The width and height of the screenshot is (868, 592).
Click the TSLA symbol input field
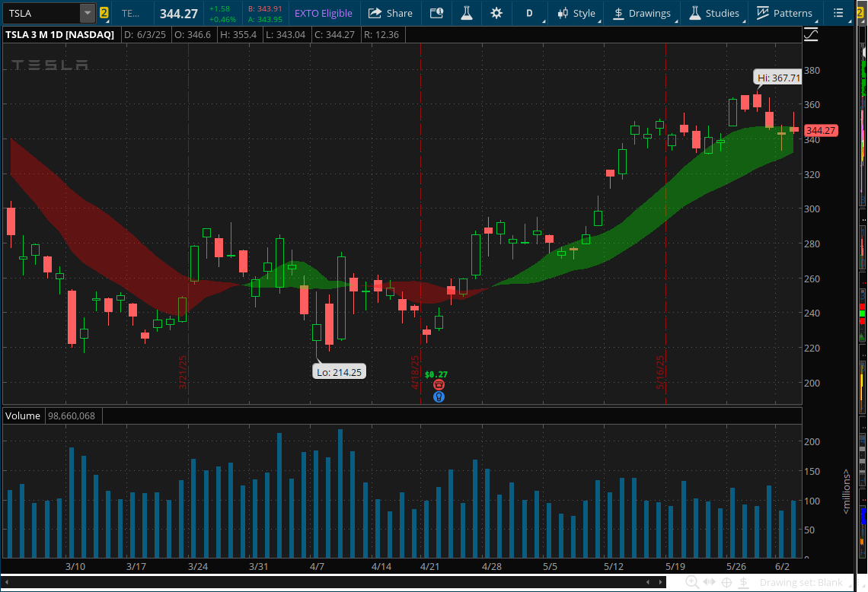coord(42,13)
